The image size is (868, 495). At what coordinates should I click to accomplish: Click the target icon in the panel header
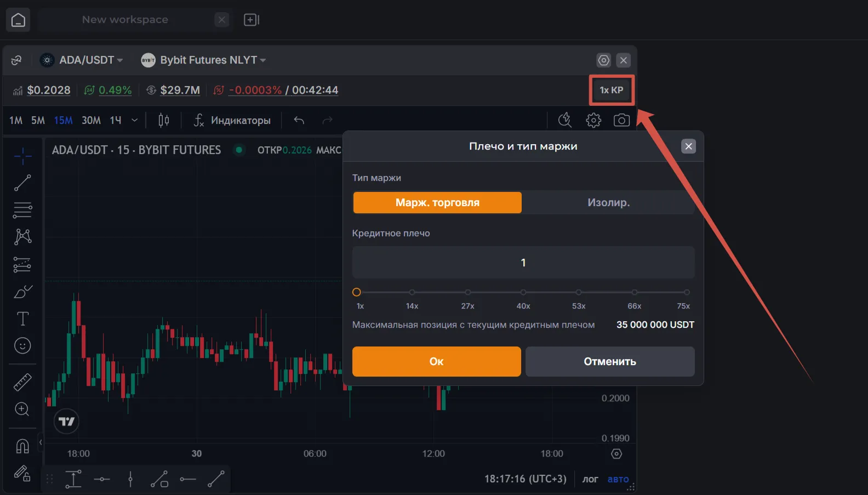tap(603, 60)
